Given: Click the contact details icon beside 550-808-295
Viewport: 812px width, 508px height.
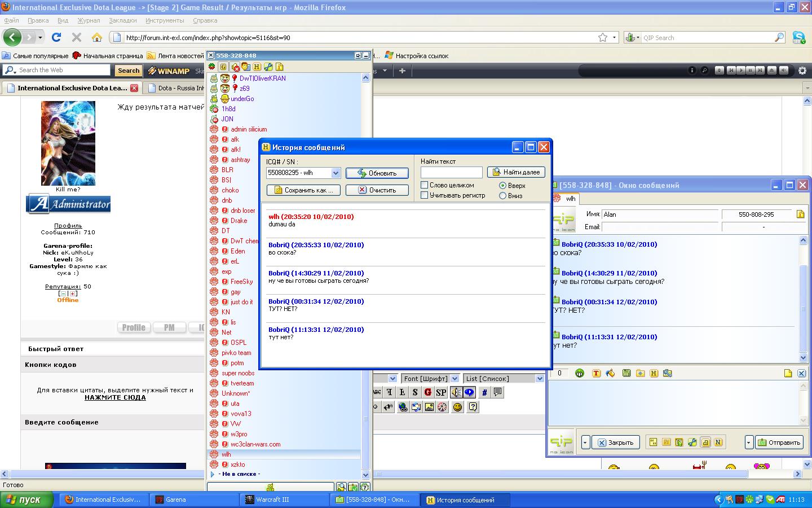Looking at the screenshot, I should pos(800,214).
